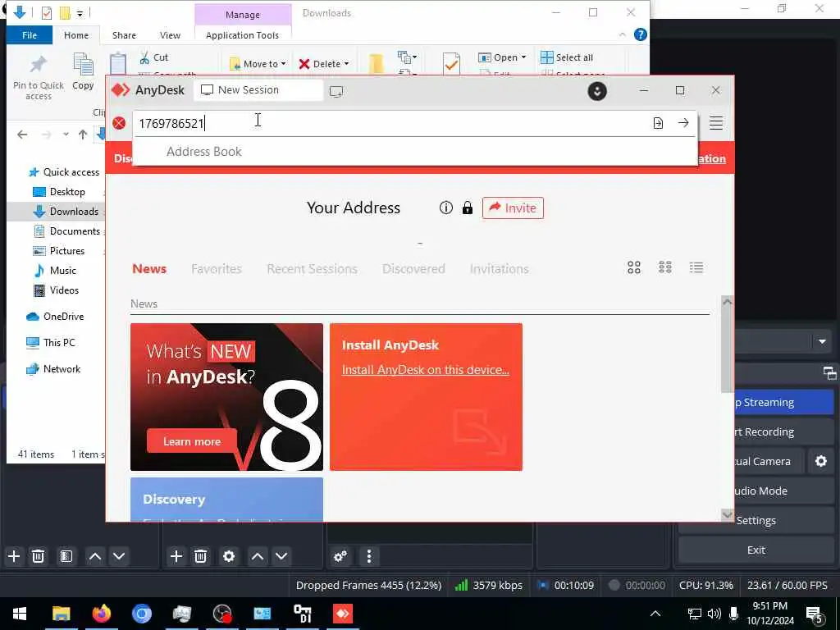Screen dimensions: 840x630
Task: Click the AnyDesk logo icon
Action: pos(120,90)
